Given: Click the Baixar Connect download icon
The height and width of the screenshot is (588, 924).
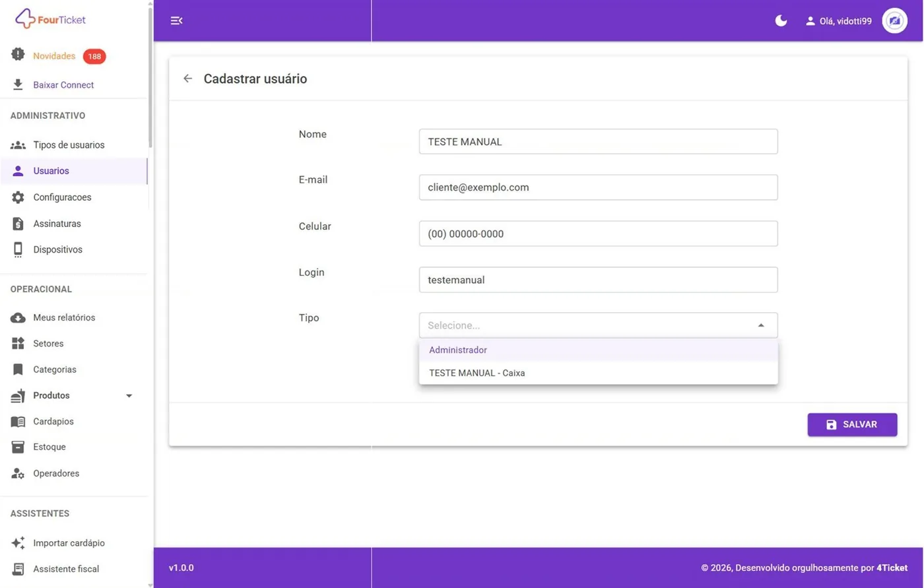Looking at the screenshot, I should click(x=18, y=84).
